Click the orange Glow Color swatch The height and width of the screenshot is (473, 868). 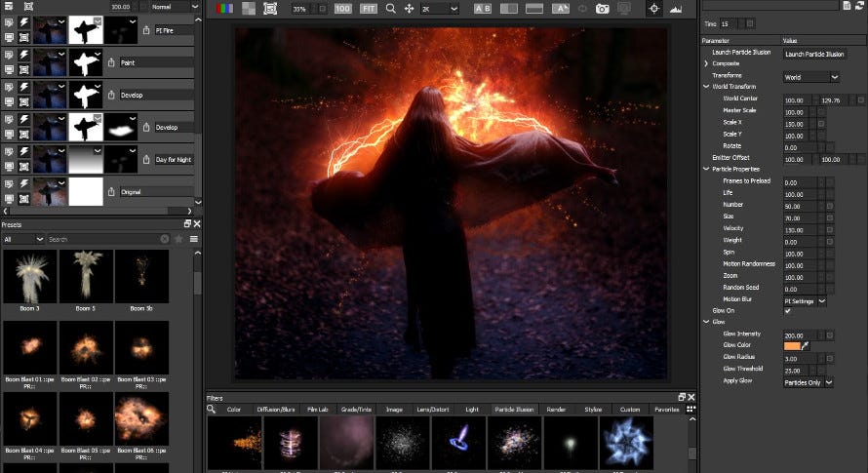pos(791,346)
